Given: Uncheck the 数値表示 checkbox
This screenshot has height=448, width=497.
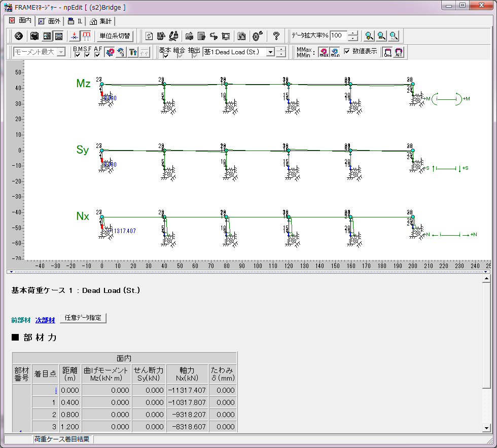Looking at the screenshot, I should coord(347,51).
